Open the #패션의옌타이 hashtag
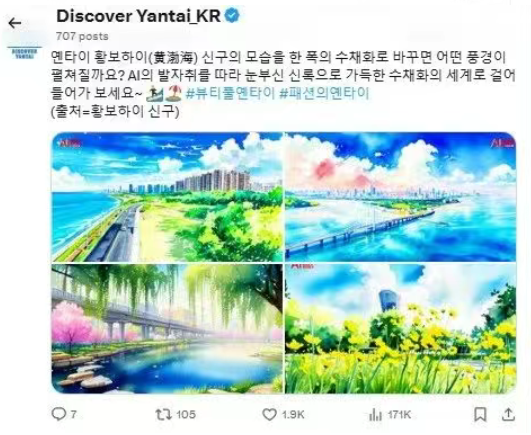The height and width of the screenshot is (435, 531). (x=324, y=93)
